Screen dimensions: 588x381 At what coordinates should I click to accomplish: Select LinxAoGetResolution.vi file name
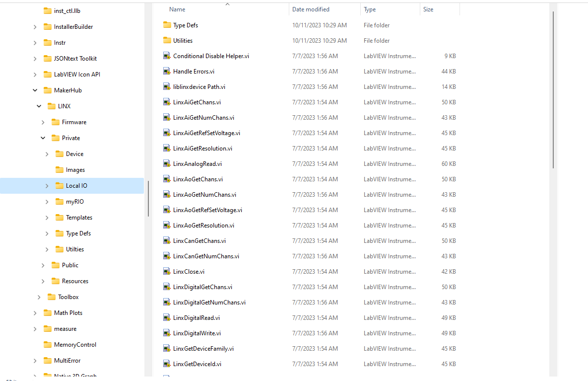tap(203, 226)
